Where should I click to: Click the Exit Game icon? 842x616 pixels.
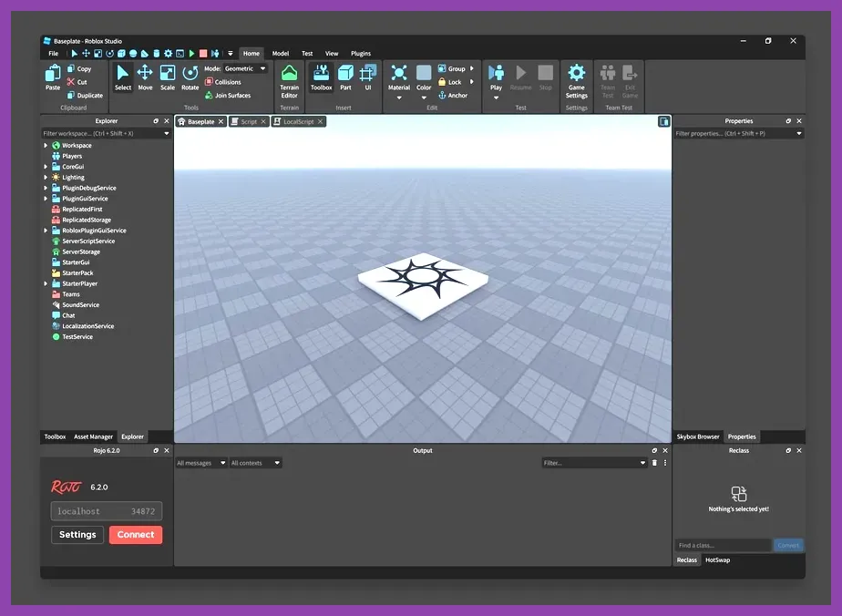coord(630,73)
